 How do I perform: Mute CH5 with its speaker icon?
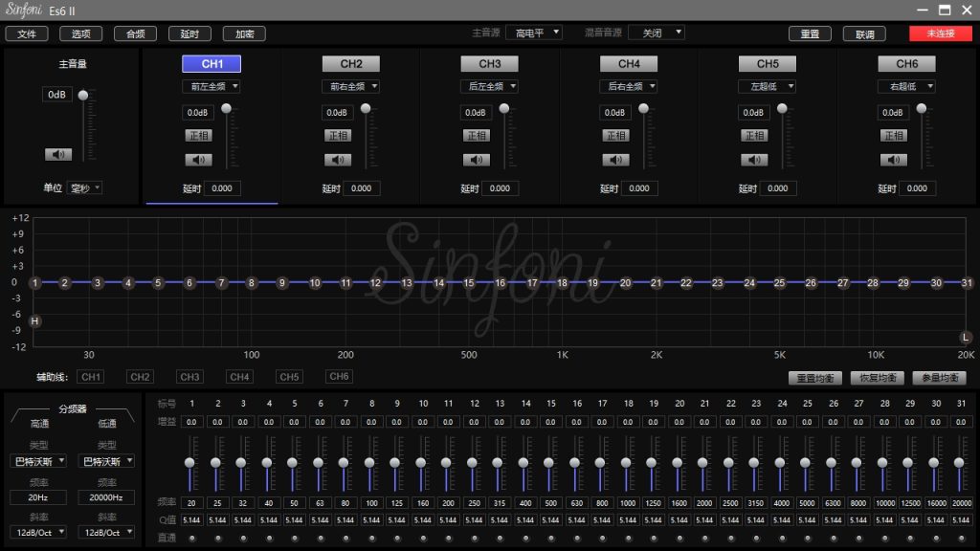click(754, 160)
